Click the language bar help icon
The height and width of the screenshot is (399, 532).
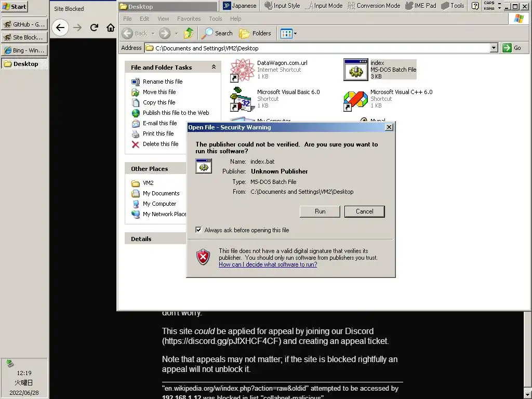tap(475, 6)
